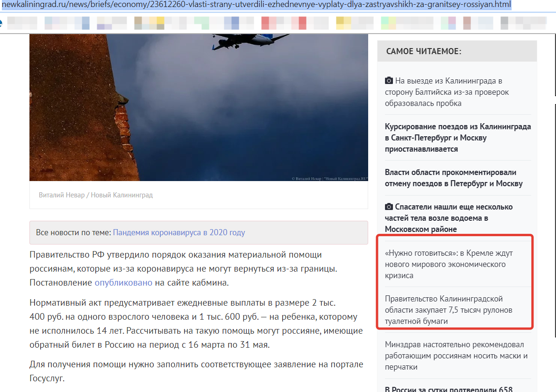
Task: Open '«Нужно готовиться»: в Кремле ждут' article
Action: (449, 264)
